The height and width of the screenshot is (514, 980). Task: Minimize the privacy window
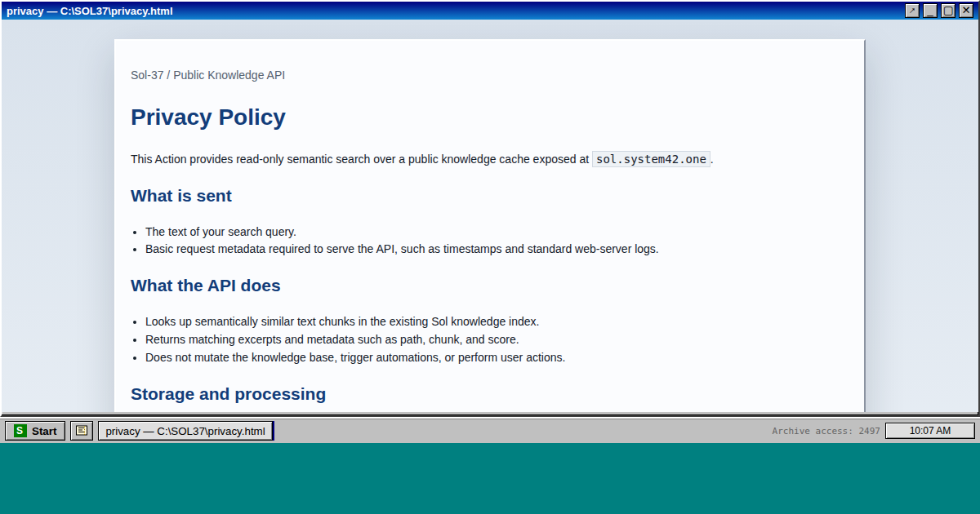click(x=930, y=11)
